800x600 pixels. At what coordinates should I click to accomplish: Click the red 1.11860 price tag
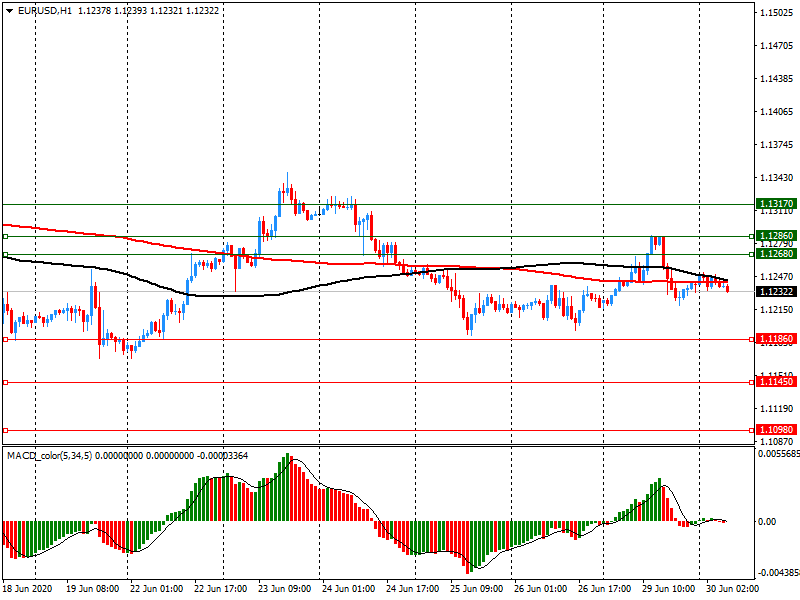click(x=776, y=340)
